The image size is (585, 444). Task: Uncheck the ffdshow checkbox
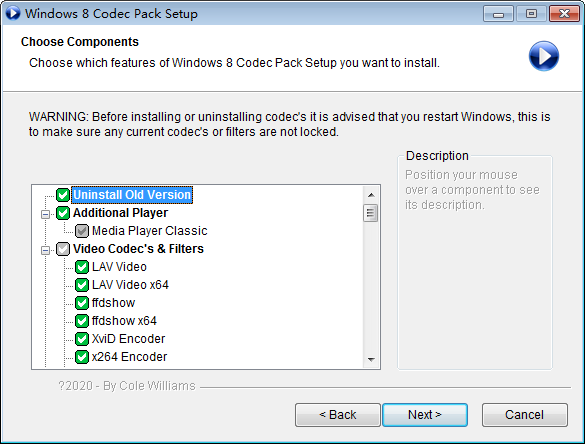click(82, 303)
